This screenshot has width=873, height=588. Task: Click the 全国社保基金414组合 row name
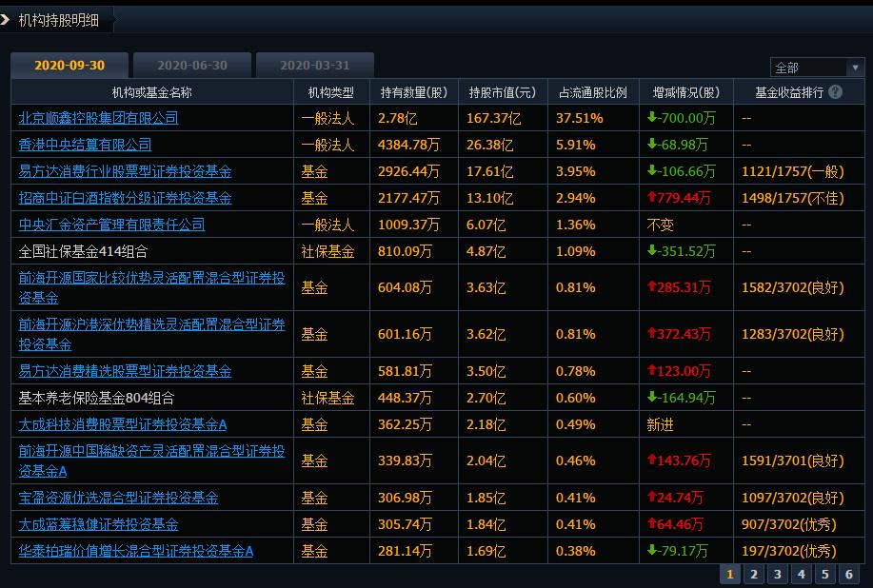click(x=83, y=251)
